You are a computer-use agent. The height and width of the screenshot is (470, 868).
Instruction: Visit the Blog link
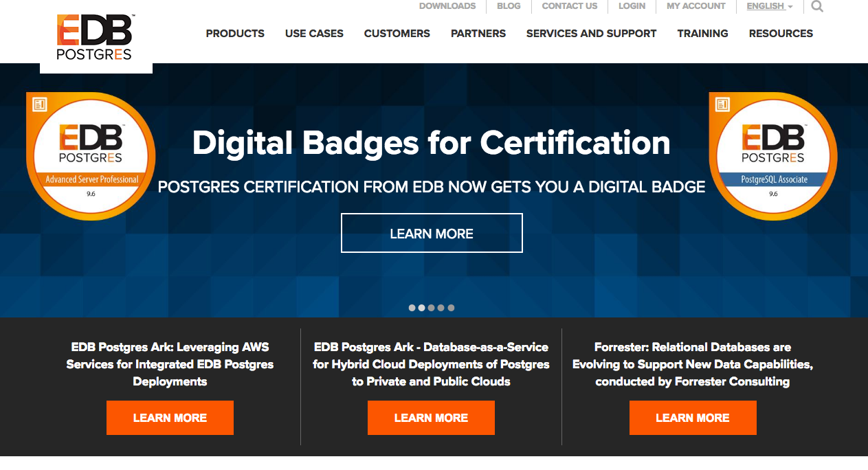(509, 6)
